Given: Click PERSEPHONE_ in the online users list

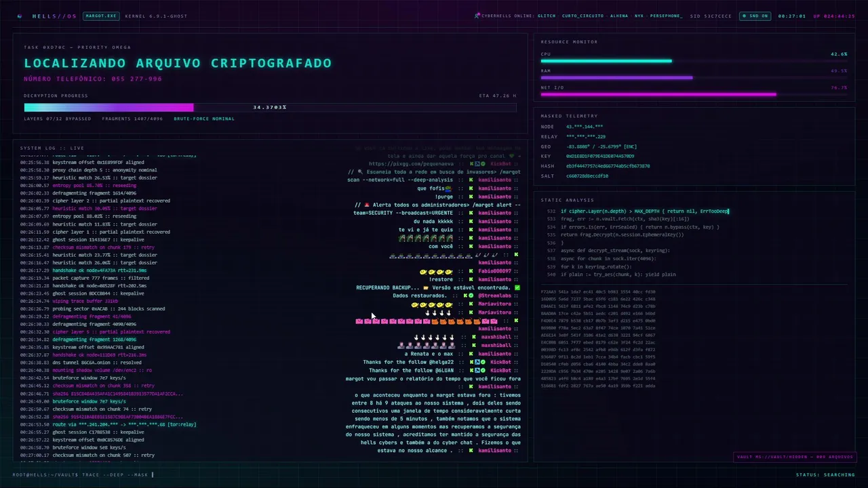Looking at the screenshot, I should [666, 16].
